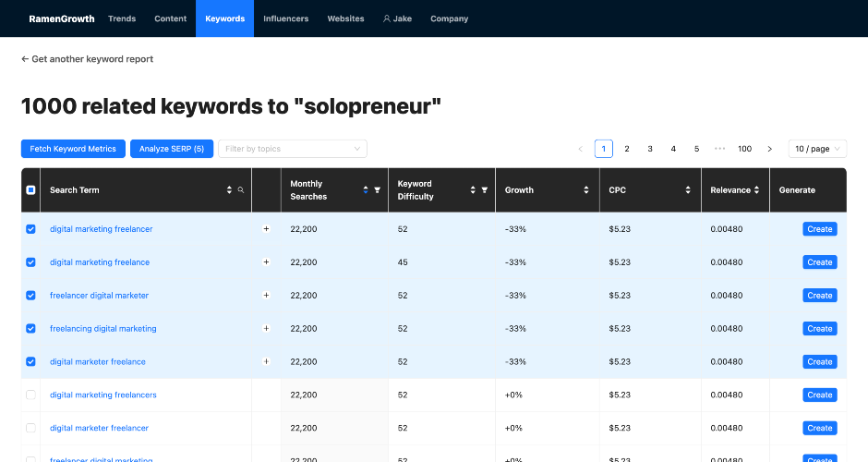Click the 'Fetch Keyword Metrics' button
868x462 pixels.
(73, 149)
